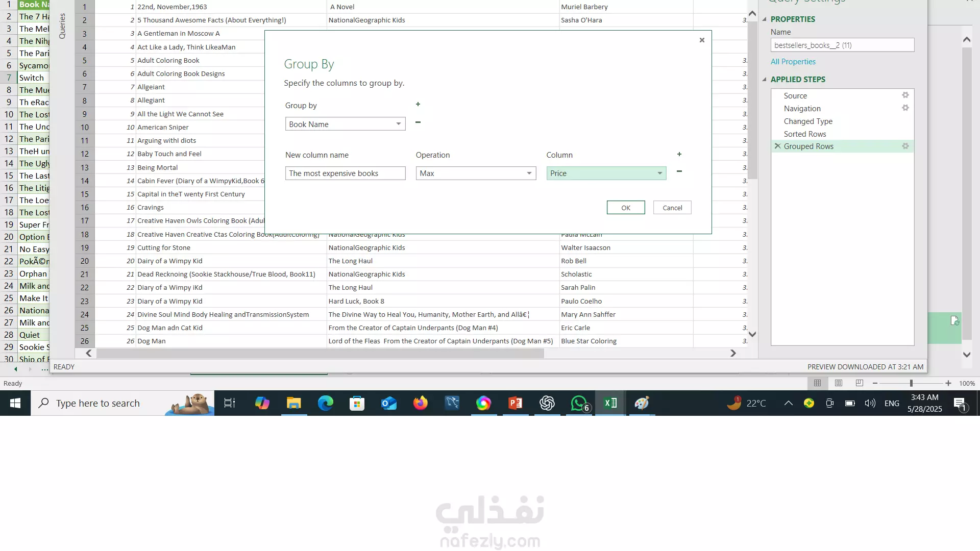
Task: Open Outlook from taskbar
Action: point(388,403)
